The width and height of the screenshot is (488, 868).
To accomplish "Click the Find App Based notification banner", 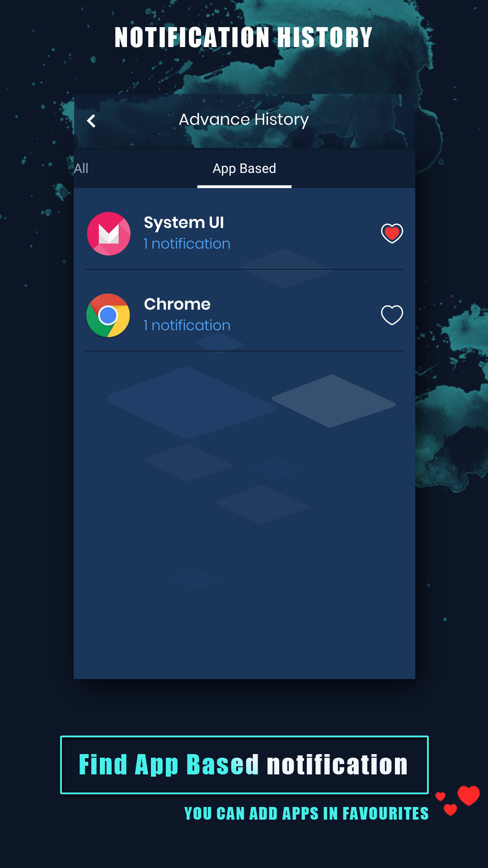I will pyautogui.click(x=244, y=764).
